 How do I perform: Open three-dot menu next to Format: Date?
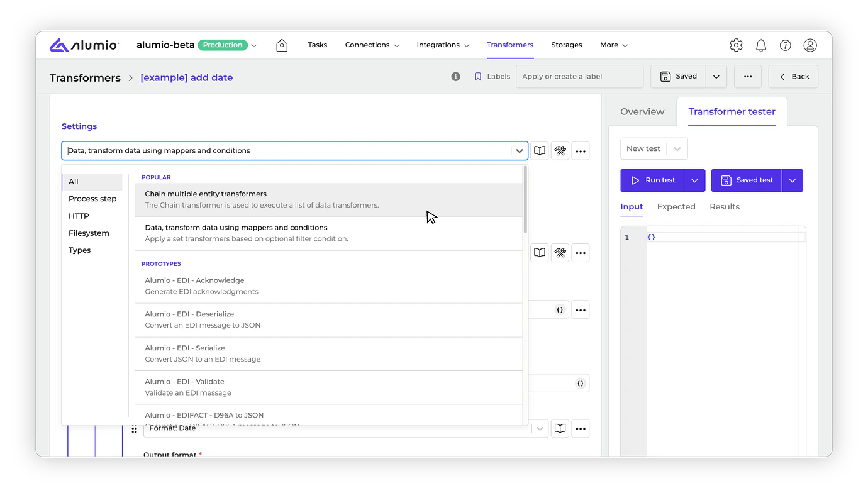coord(581,429)
